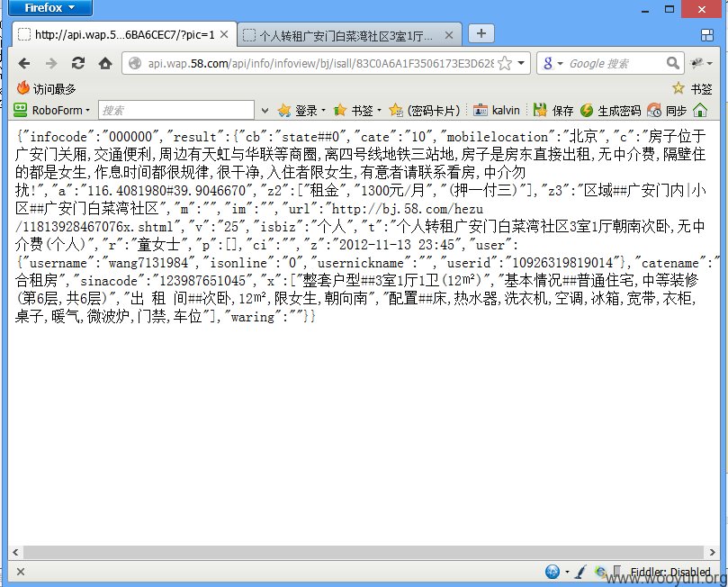Click the "1300元/月" rent value text
The image size is (728, 587).
393,190
